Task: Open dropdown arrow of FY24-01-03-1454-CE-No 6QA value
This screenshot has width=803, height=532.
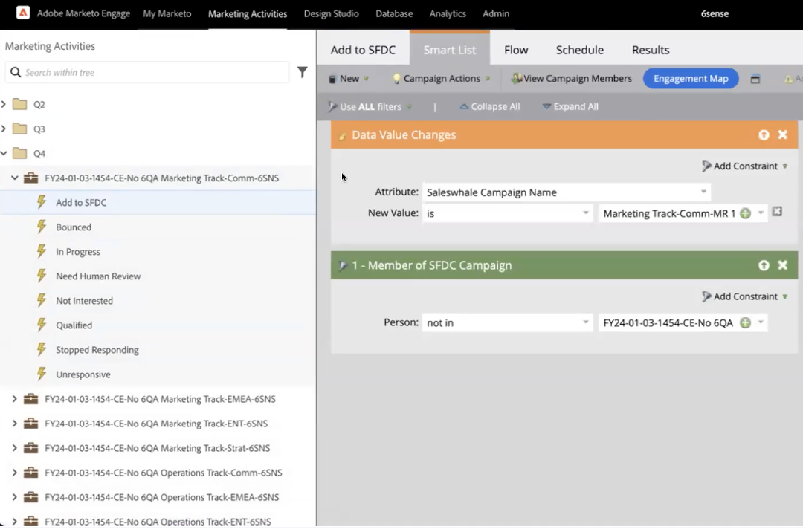Action: 761,322
